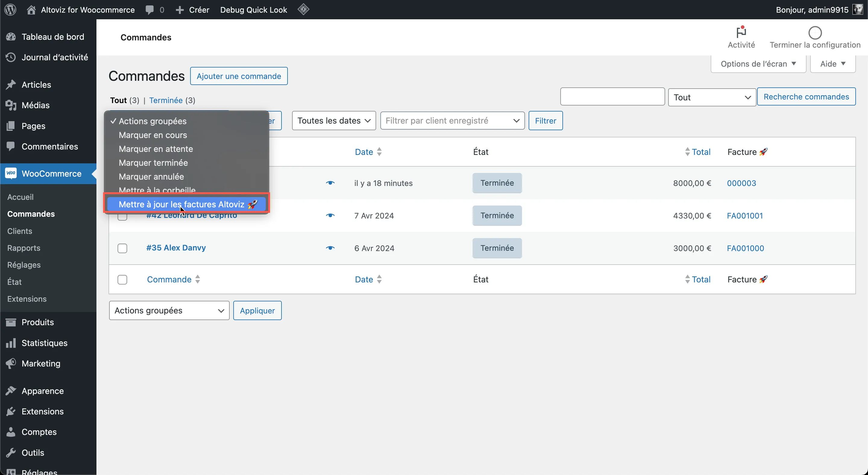Choose Mettre à jour les factures Altoviz

click(186, 204)
